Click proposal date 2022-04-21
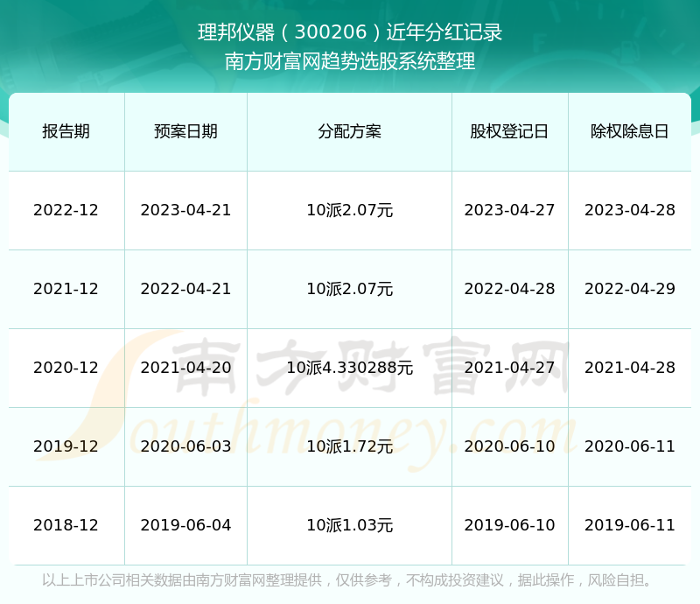 coord(185,289)
